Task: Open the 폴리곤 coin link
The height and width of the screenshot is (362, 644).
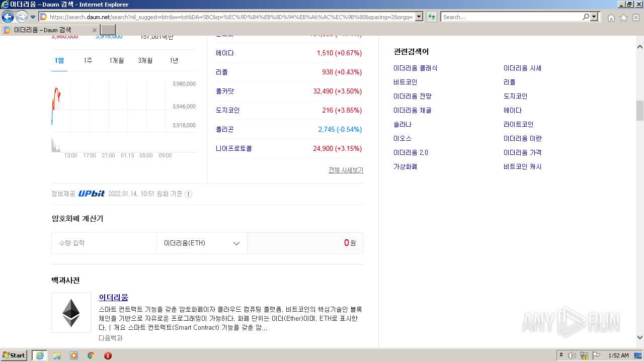Action: click(x=225, y=130)
